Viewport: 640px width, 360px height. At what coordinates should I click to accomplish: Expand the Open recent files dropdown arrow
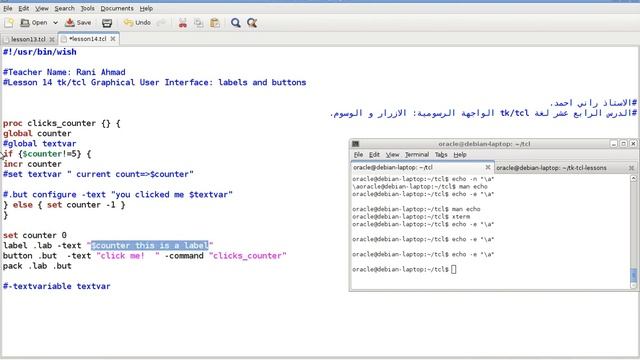coord(56,23)
